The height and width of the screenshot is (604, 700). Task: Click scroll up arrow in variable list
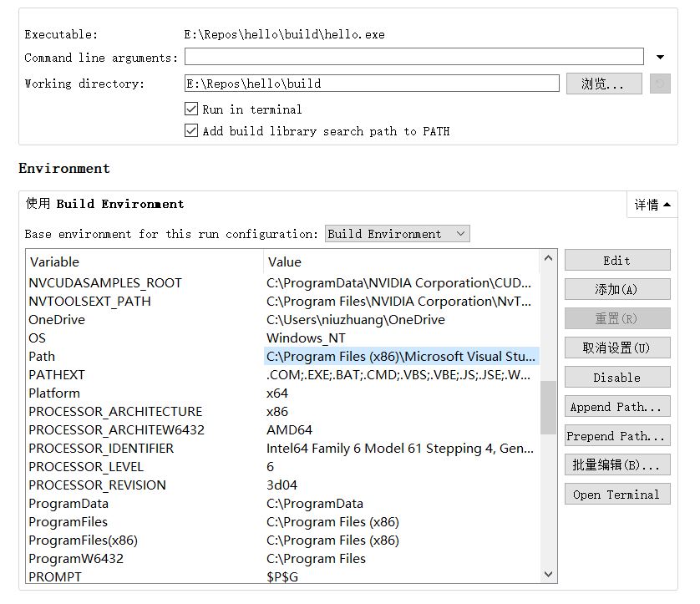pos(548,259)
